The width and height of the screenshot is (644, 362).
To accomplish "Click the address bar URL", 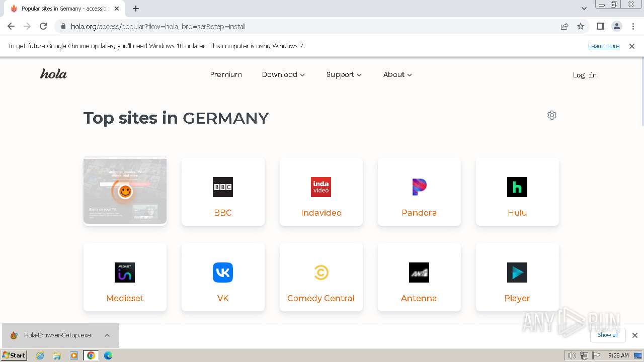I will point(158,26).
